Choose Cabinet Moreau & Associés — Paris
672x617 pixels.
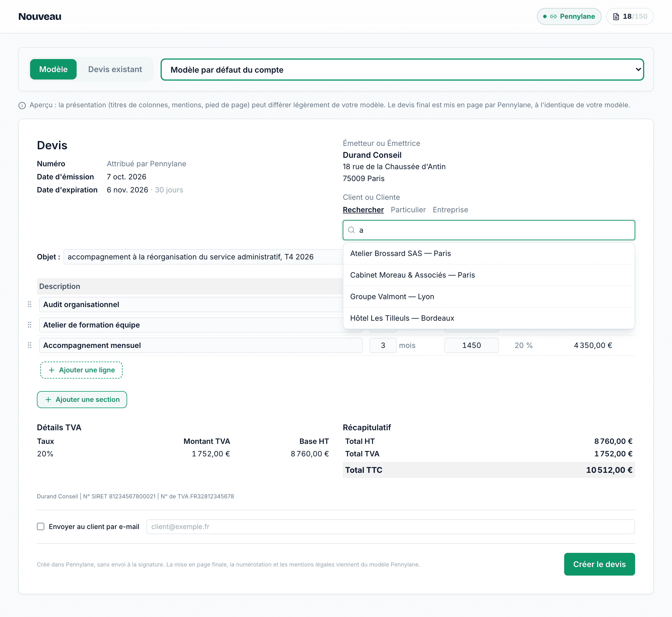click(x=489, y=275)
